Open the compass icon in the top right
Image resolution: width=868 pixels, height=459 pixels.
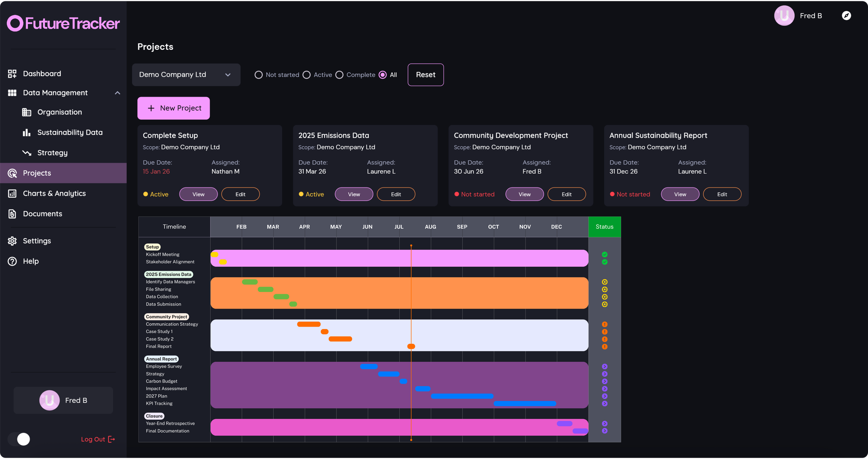point(846,16)
